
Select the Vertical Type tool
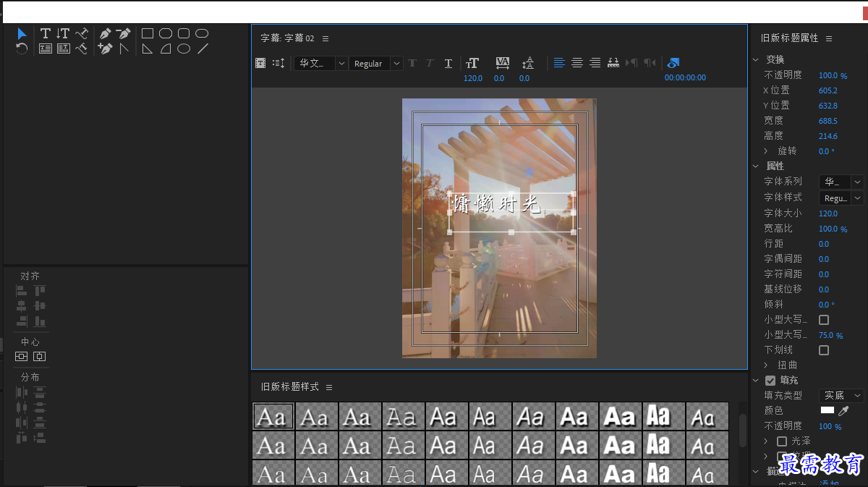point(63,33)
